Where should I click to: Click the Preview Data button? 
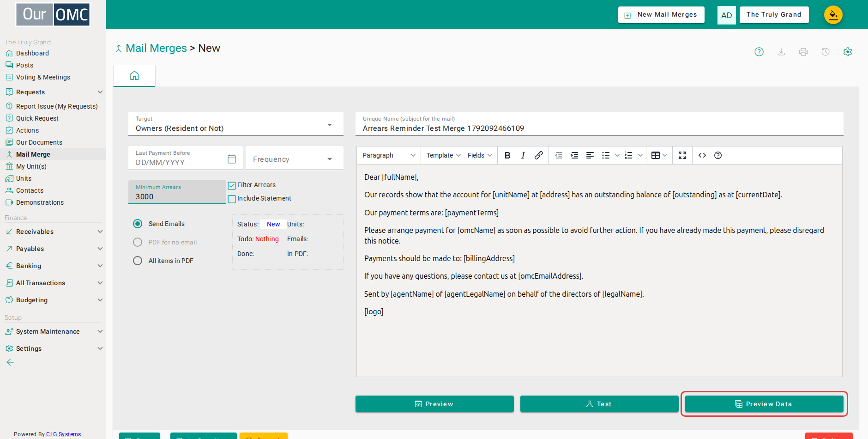[x=764, y=404]
